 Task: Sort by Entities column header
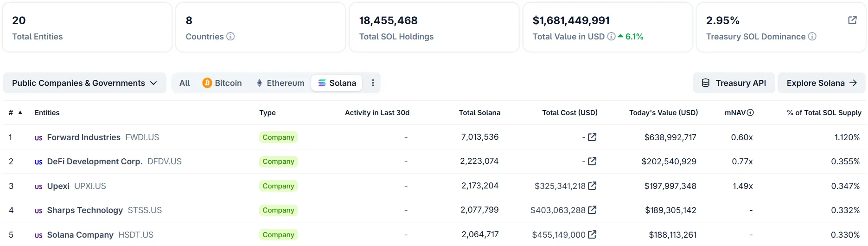47,112
